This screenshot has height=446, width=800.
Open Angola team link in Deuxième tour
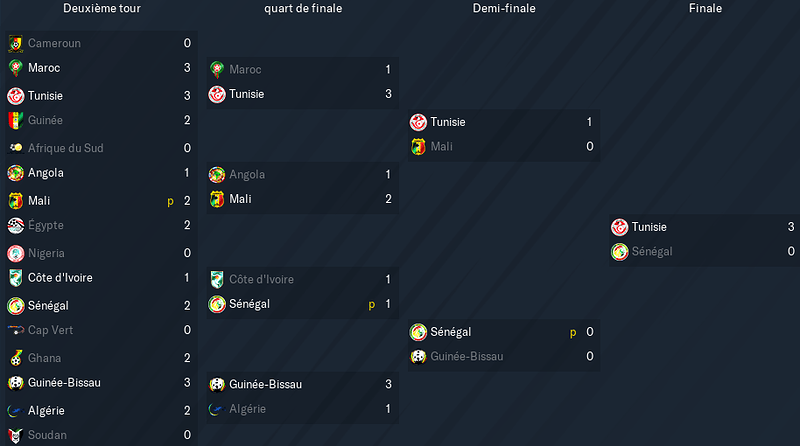point(46,173)
